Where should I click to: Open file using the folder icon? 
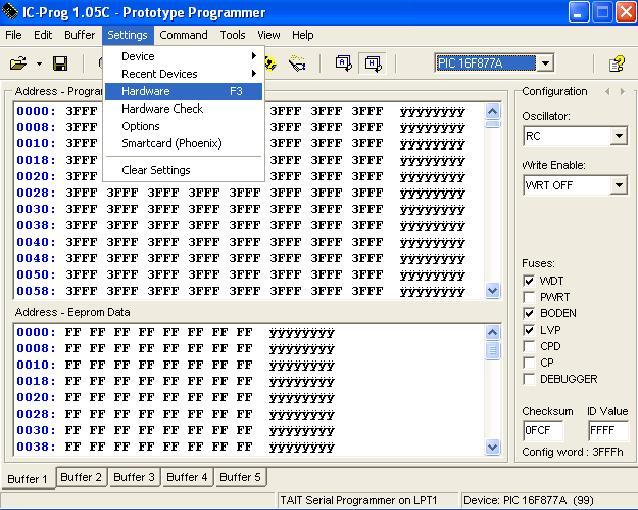(19, 63)
